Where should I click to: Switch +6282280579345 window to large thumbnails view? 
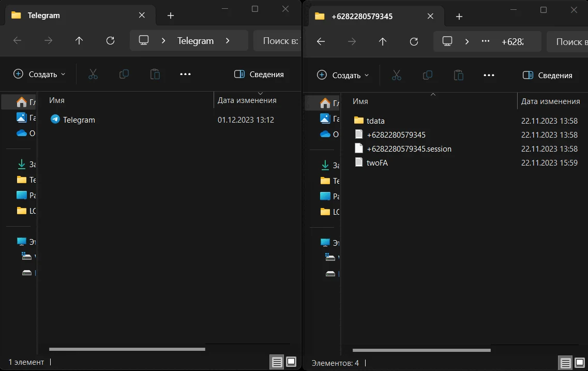pos(580,363)
